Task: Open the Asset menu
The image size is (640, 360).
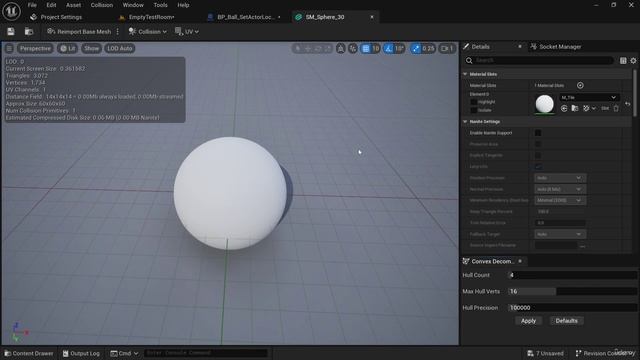Action: (73, 5)
